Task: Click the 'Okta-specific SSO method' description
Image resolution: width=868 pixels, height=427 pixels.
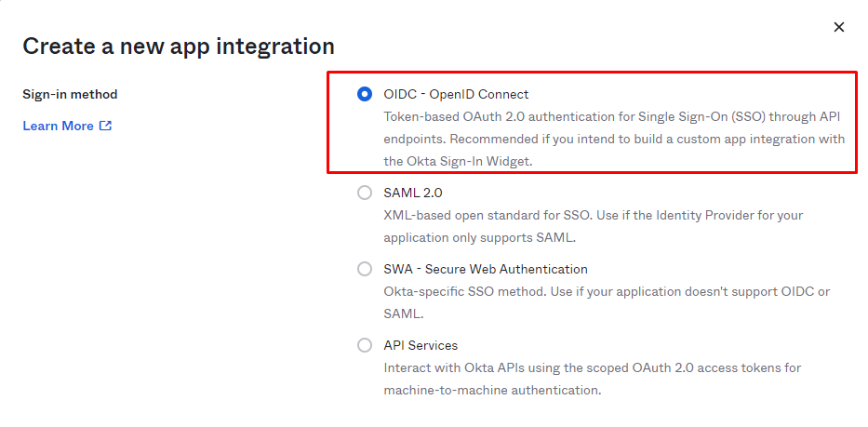Action: 607,302
